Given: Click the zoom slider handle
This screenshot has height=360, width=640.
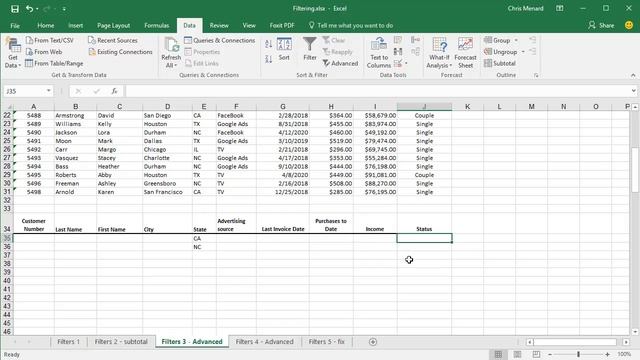Looking at the screenshot, I should pos(578,354).
